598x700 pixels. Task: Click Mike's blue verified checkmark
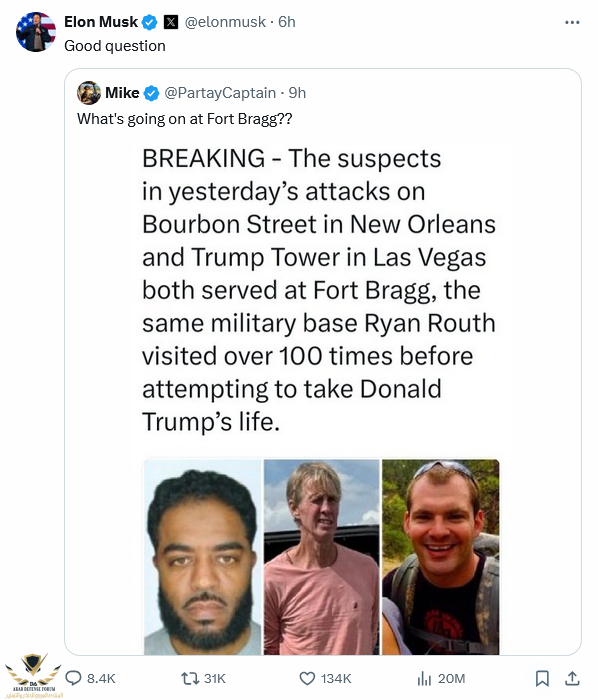[152, 93]
